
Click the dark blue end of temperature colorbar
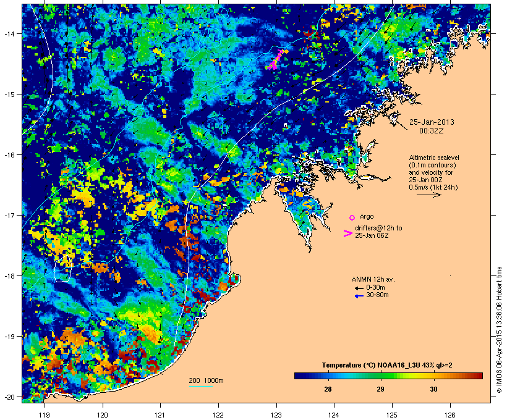[300, 376]
